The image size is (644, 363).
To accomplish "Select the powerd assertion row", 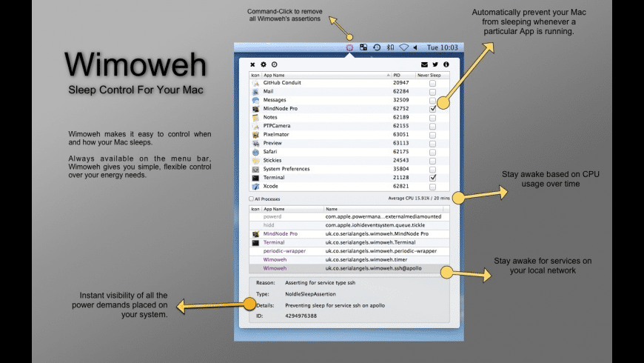I will [349, 216].
